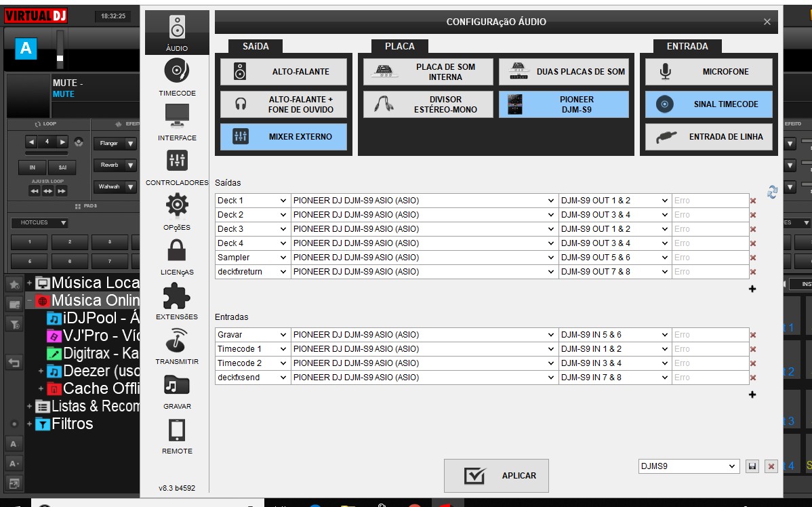Open the Opções gear section
Image resolution: width=812 pixels, height=507 pixels.
(x=177, y=211)
